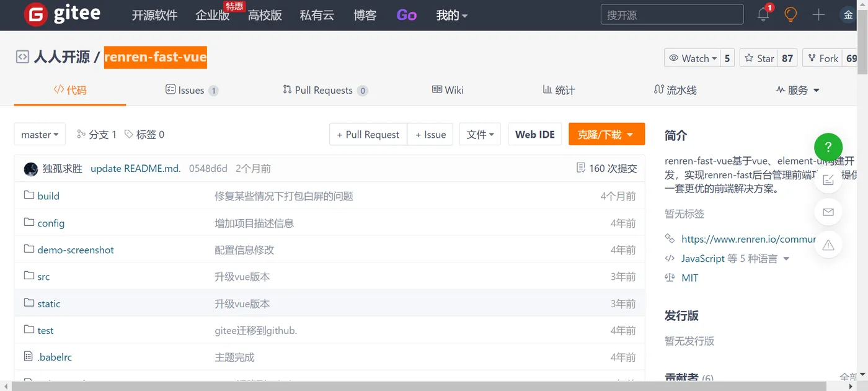Click the tag icon beside 标签 0
This screenshot has width=868, height=391.
coord(128,134)
